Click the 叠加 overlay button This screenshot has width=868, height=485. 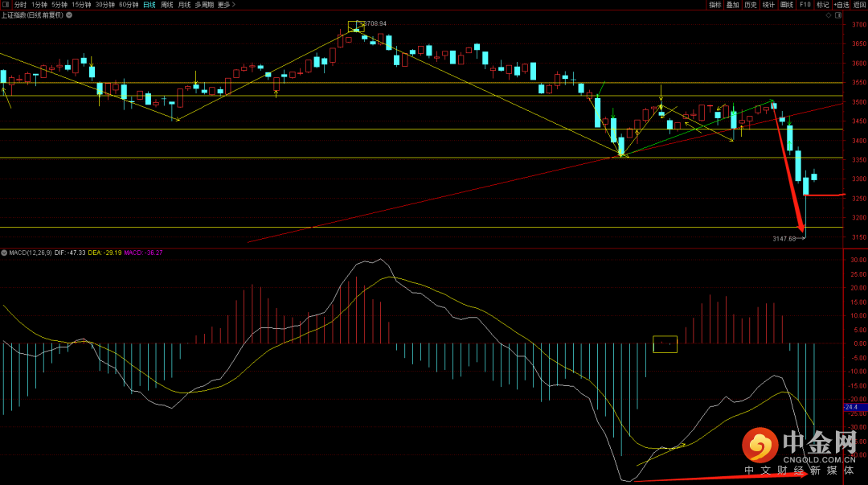pos(732,5)
